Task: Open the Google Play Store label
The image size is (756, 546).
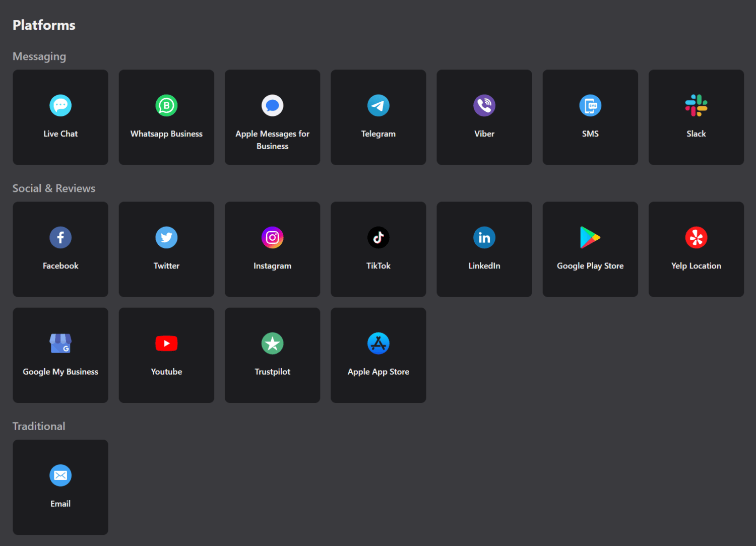Action: tap(590, 266)
